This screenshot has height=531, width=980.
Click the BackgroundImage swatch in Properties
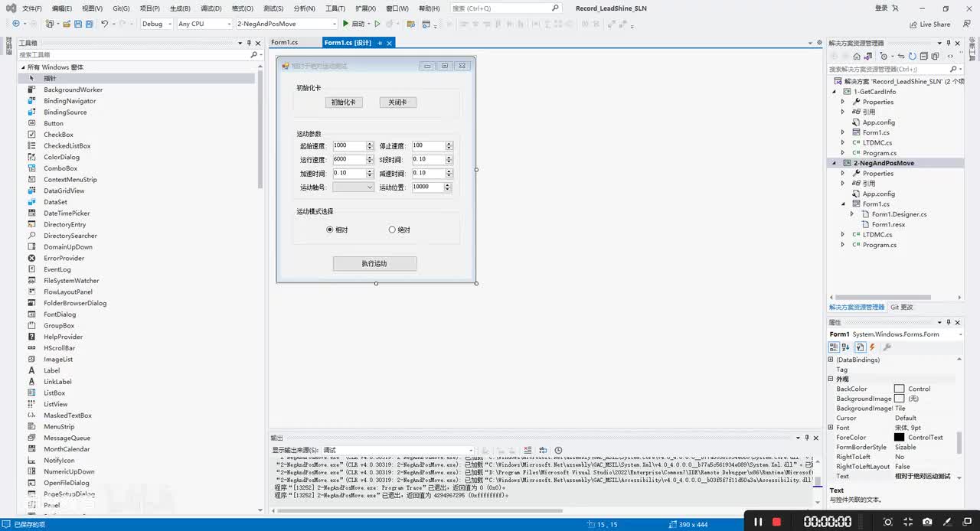pyautogui.click(x=900, y=399)
